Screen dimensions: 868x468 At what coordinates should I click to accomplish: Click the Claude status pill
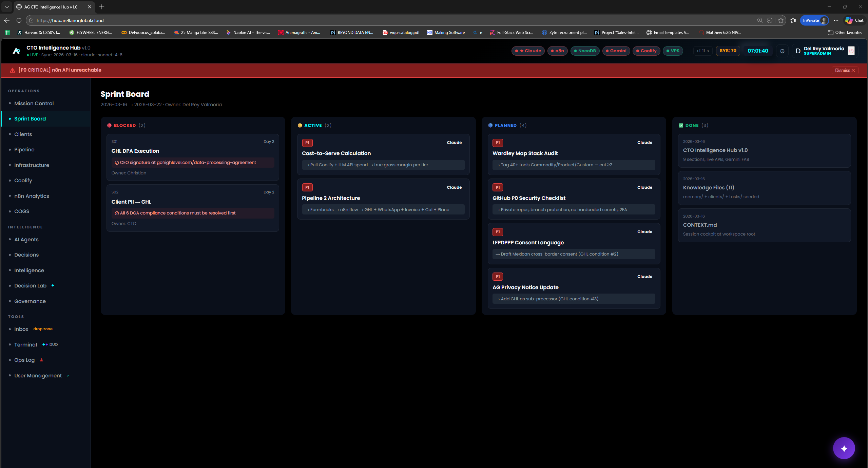pos(528,51)
